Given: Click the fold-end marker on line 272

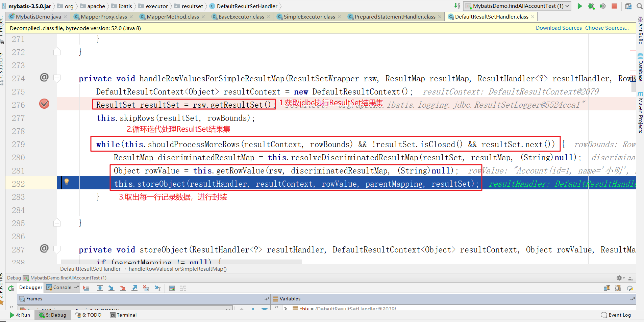Looking at the screenshot, I should (57, 52).
